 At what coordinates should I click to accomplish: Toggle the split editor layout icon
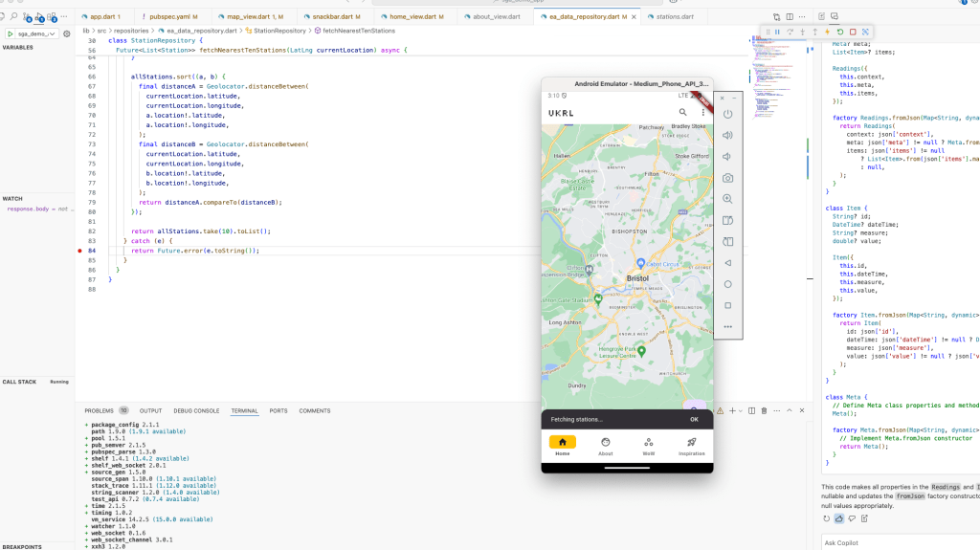[788, 16]
